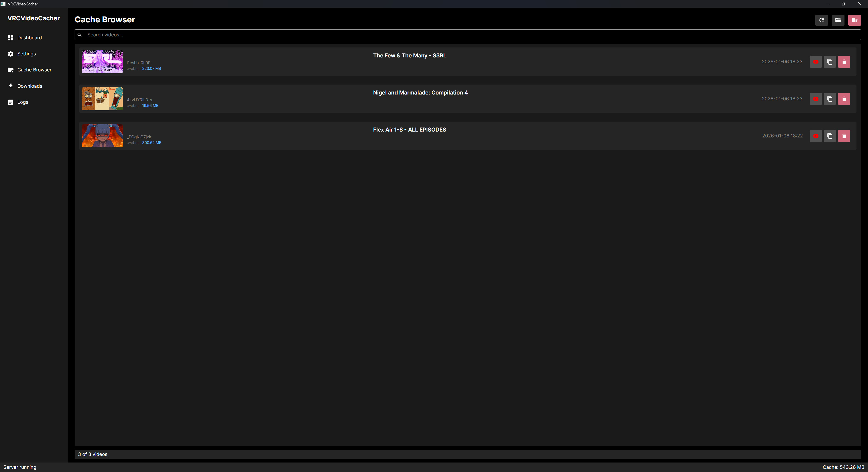Viewport: 868px width, 472px height.
Task: Delete 'Flex Air 1-8 - ALL EPISODES' video
Action: click(x=844, y=136)
